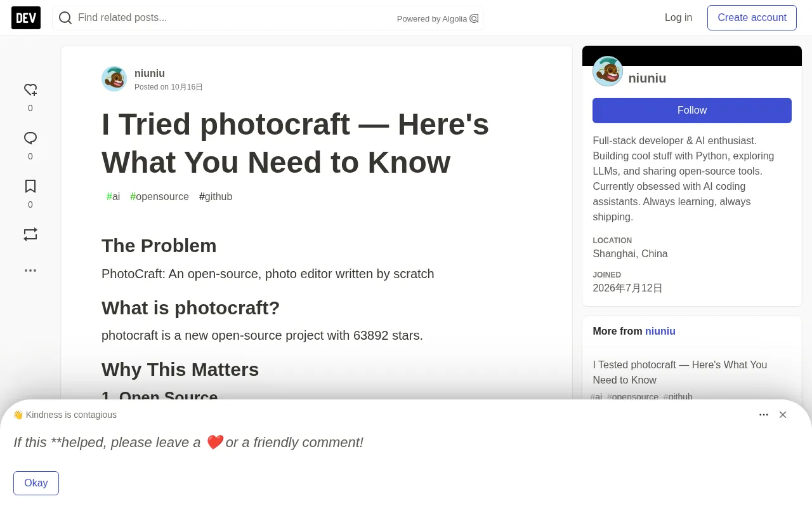Click the Log in link
812x508 pixels.
click(x=678, y=18)
